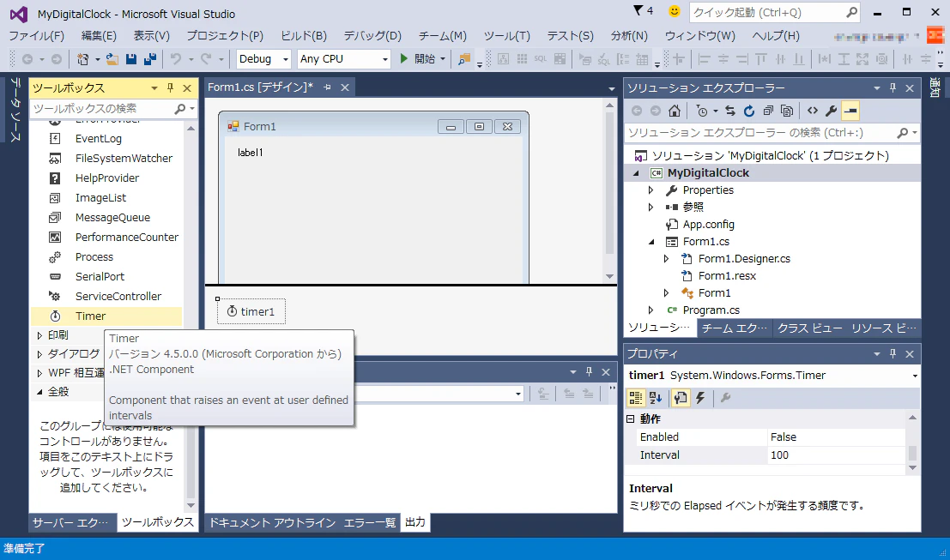950x560 pixels.
Task: Click the Save All toolbar icon
Action: coord(150,58)
